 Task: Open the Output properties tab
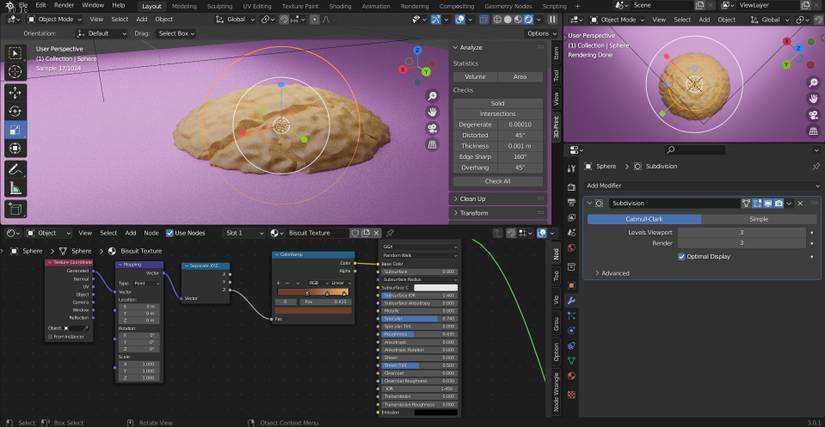(x=571, y=202)
